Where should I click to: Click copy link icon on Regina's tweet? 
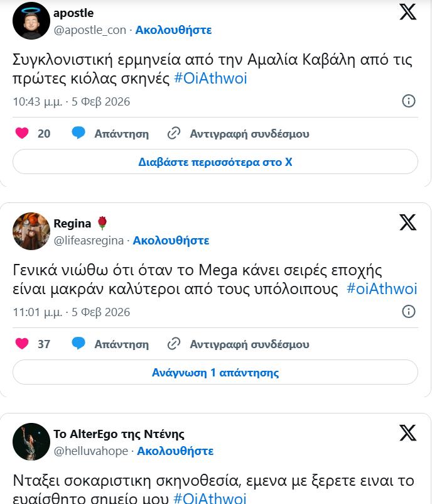click(174, 344)
